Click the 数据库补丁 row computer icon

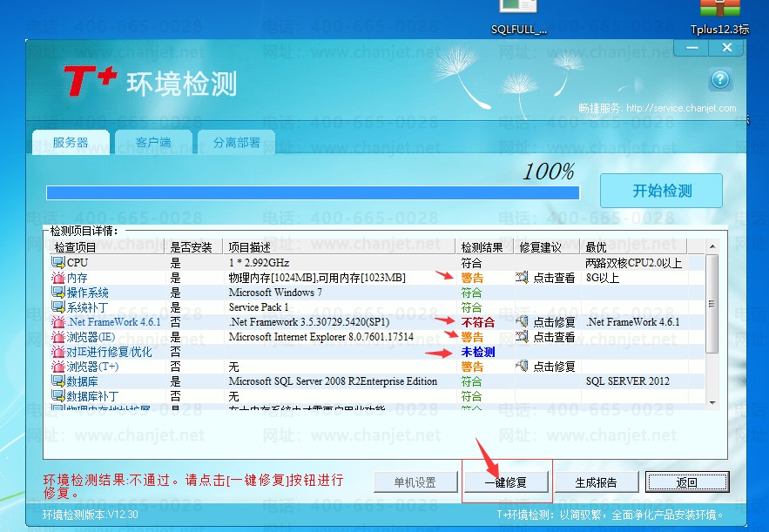57,395
